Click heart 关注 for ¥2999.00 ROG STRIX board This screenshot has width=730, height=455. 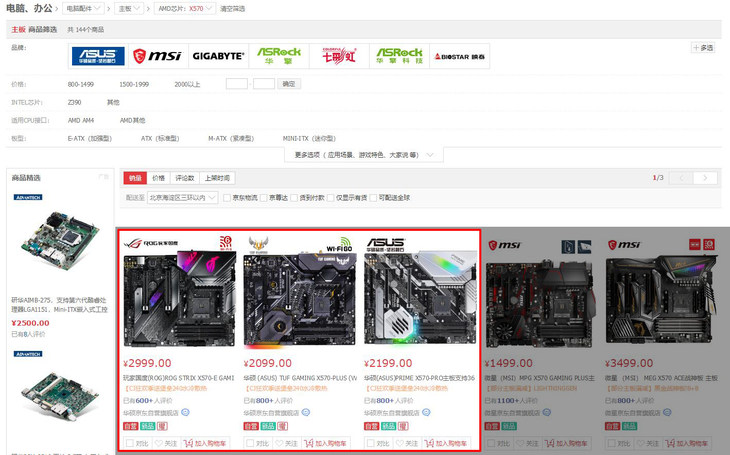tap(166, 443)
